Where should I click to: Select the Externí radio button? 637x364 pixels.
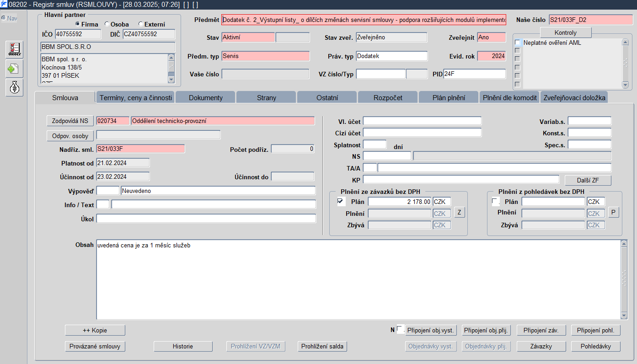[x=141, y=24]
